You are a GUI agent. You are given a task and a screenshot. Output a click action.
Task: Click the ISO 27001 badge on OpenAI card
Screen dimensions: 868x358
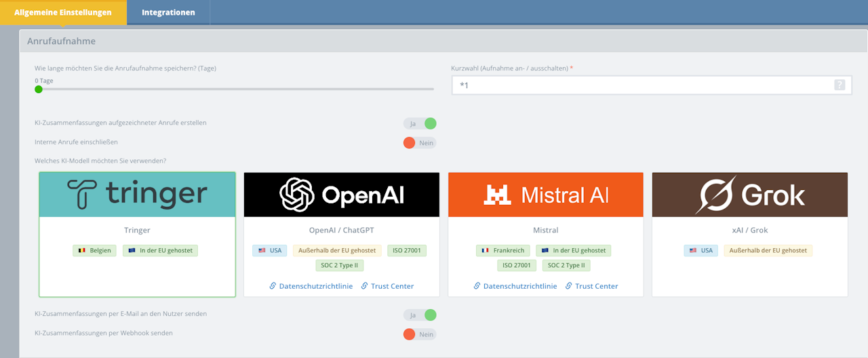[407, 250]
